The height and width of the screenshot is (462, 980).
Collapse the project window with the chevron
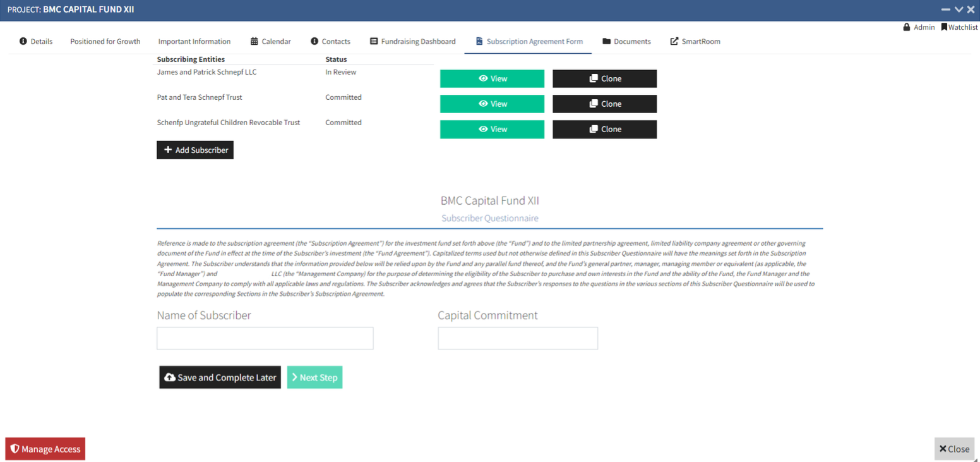click(x=959, y=9)
